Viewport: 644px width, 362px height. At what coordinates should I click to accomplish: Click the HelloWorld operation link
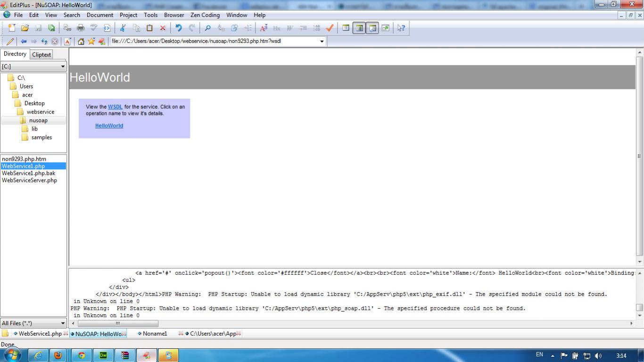pyautogui.click(x=109, y=126)
